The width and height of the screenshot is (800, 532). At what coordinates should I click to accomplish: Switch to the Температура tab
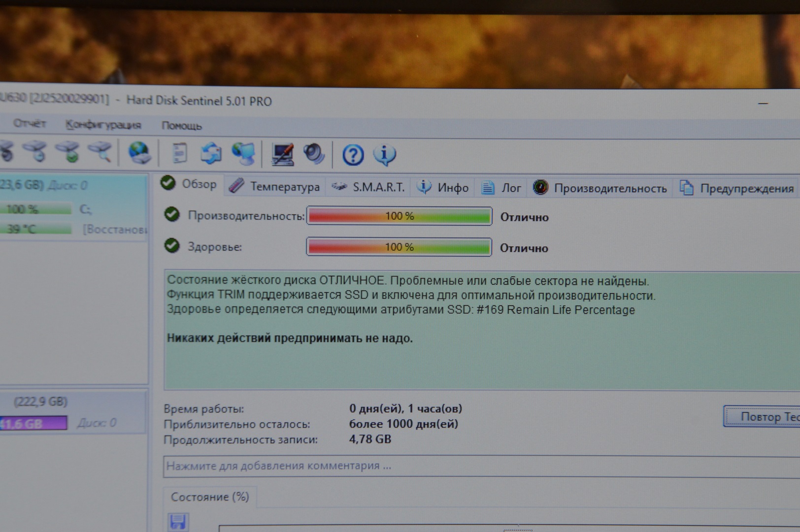(275, 187)
